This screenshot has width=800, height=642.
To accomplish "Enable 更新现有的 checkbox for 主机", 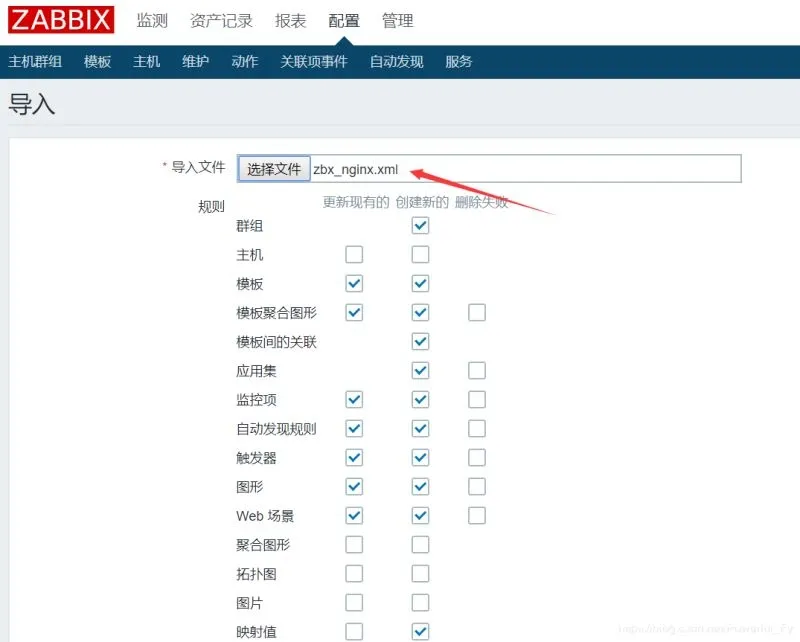I will 354,255.
